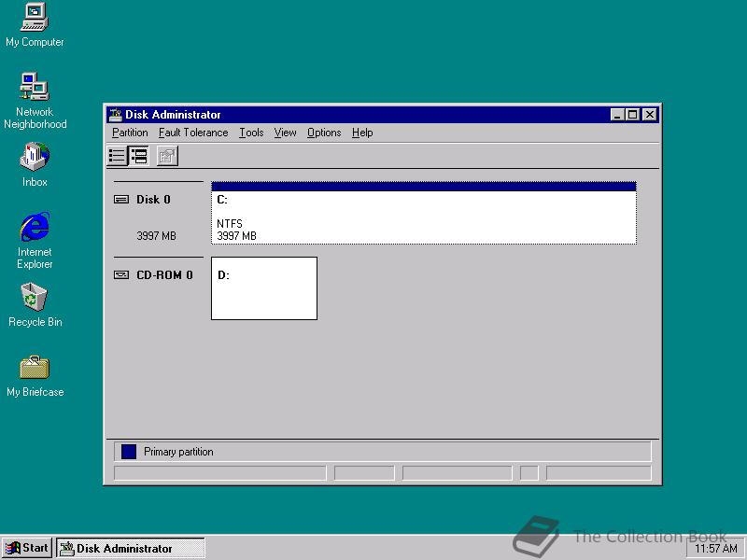The image size is (747, 560).
Task: Switch to Volumes view toolbar icon
Action: pyautogui.click(x=118, y=156)
